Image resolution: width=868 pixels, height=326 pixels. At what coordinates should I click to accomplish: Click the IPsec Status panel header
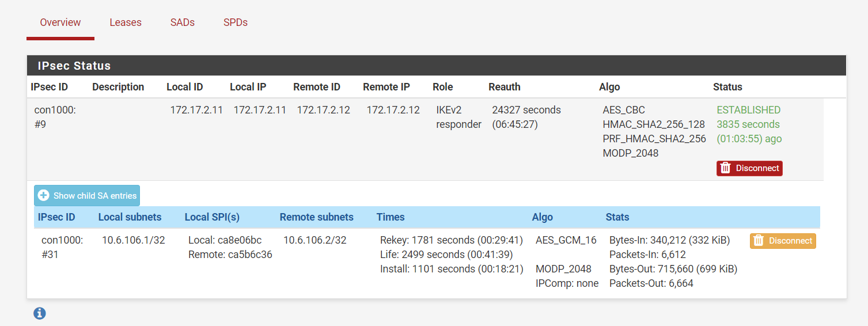point(74,66)
